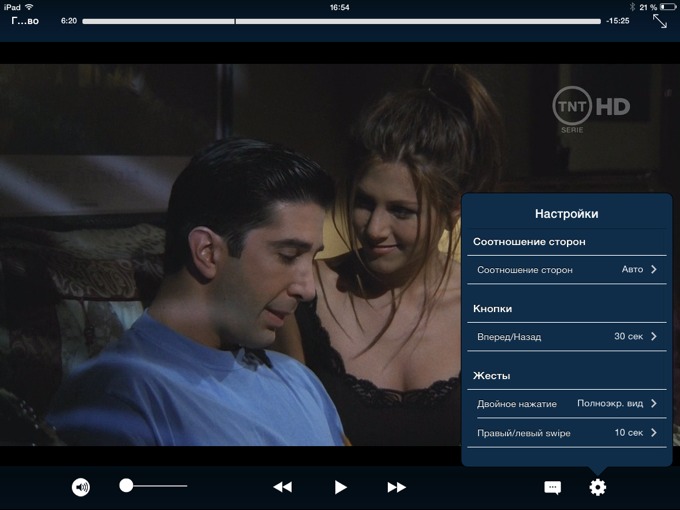Mute audio with the speaker icon
The height and width of the screenshot is (510, 680).
[x=81, y=487]
